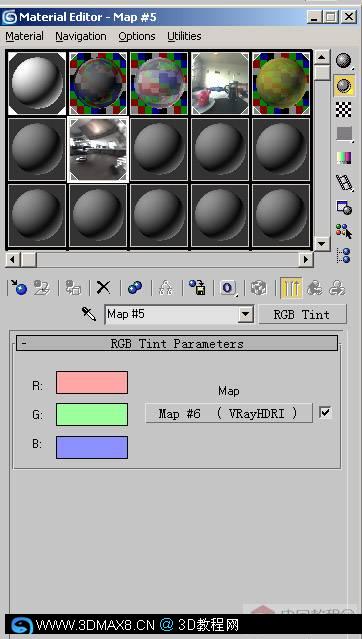Select the pink checkered sphere sample slot
The height and width of the screenshot is (639, 362).
click(159, 83)
